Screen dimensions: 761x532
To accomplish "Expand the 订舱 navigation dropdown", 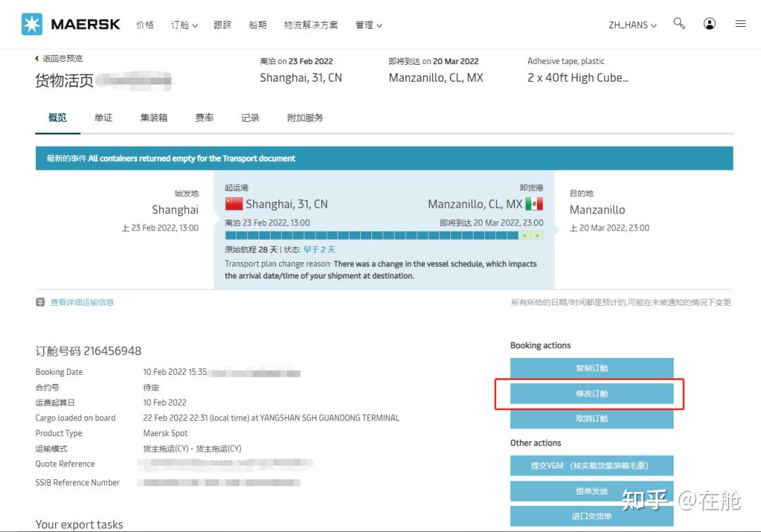I will [x=183, y=24].
